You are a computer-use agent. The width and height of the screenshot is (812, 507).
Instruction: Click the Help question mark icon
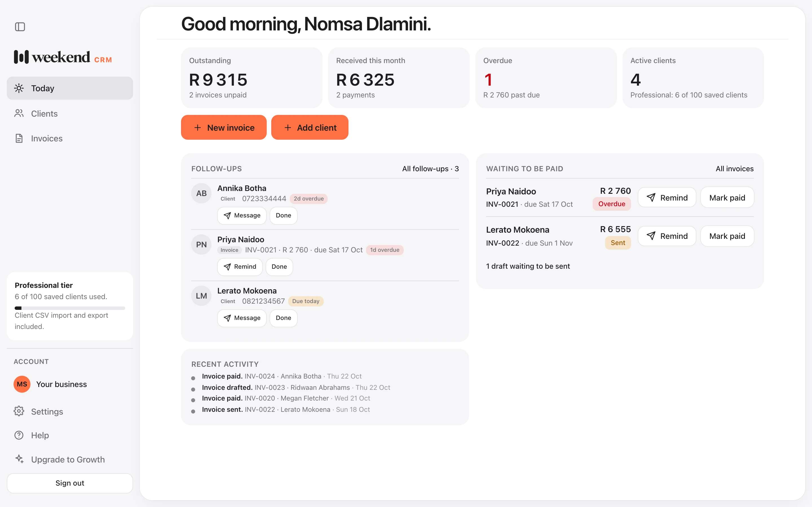19,435
